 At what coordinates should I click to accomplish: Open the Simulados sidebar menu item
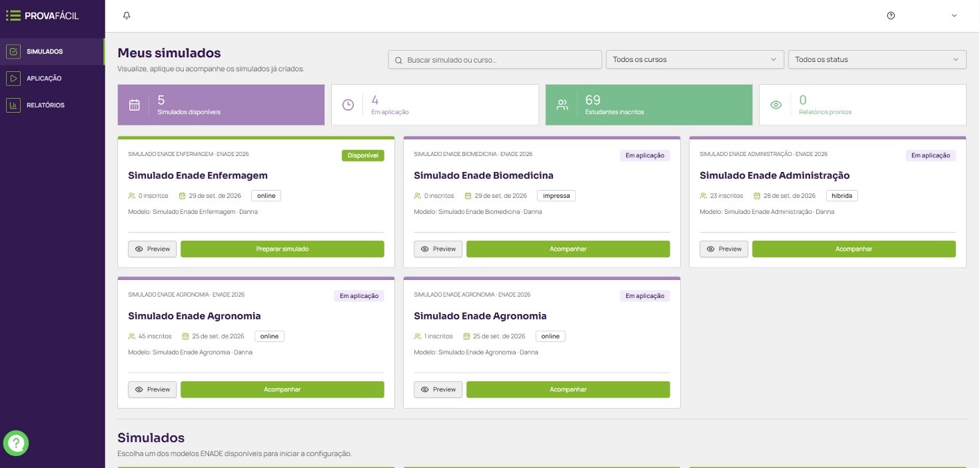(52, 51)
